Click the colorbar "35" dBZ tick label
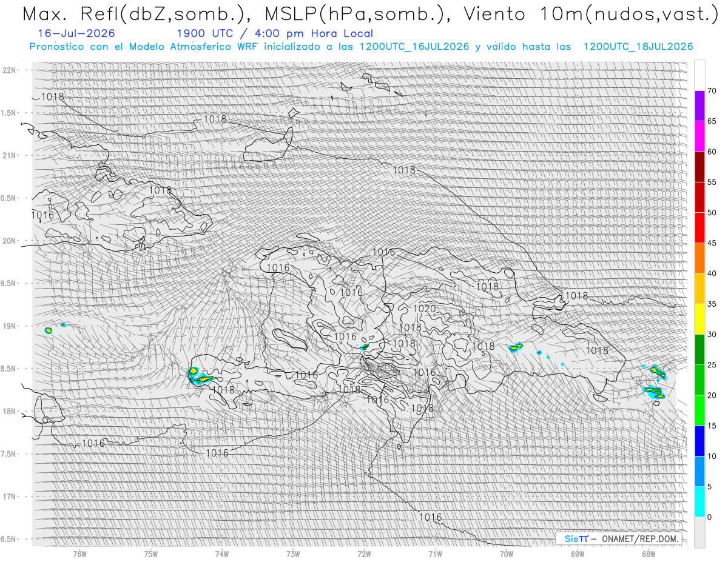 point(712,304)
